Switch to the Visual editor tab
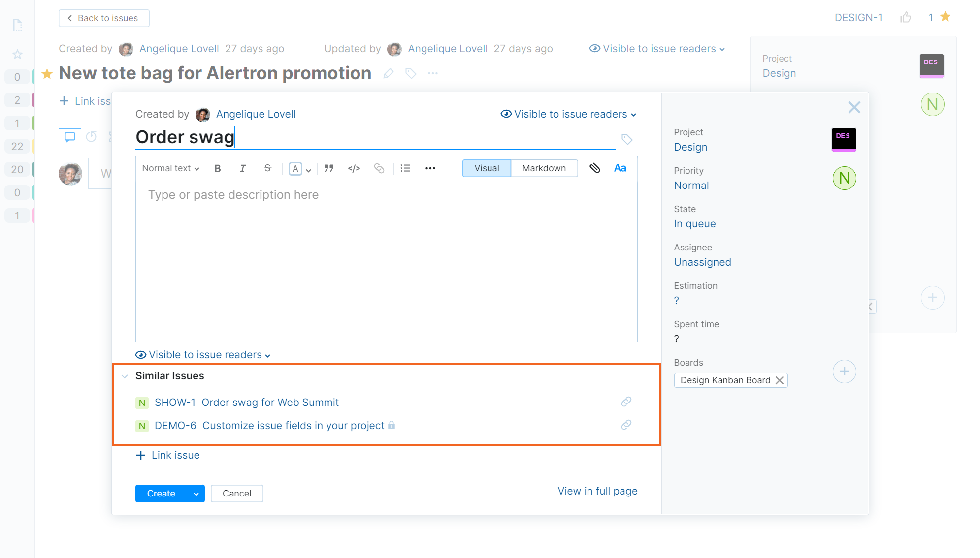Image resolution: width=980 pixels, height=558 pixels. coord(486,168)
